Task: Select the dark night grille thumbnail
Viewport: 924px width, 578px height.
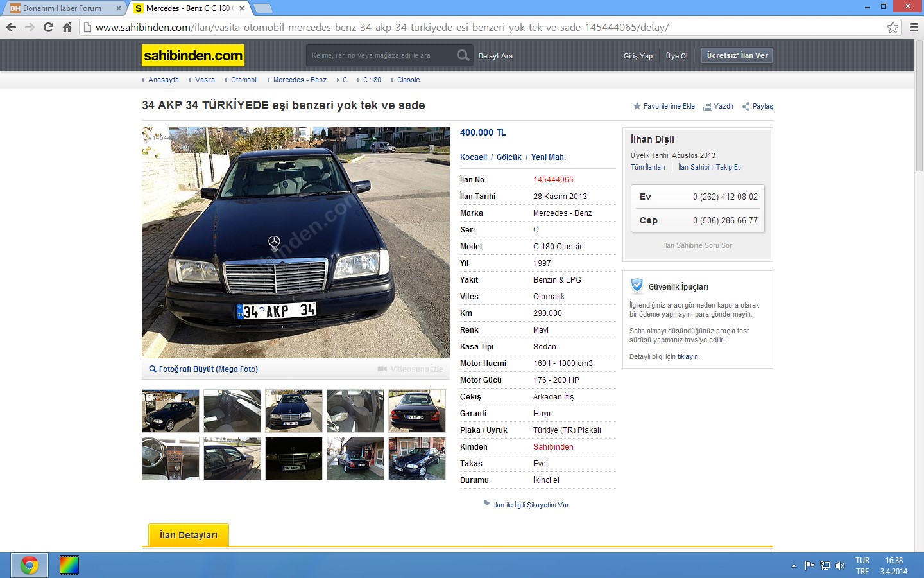Action: click(294, 459)
